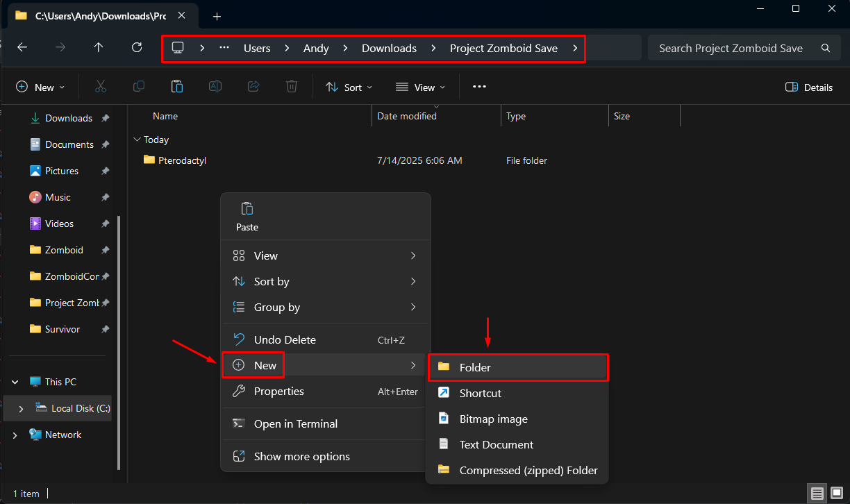Toggle details layout in the status bar
Screen dimensions: 850x504
[817, 493]
